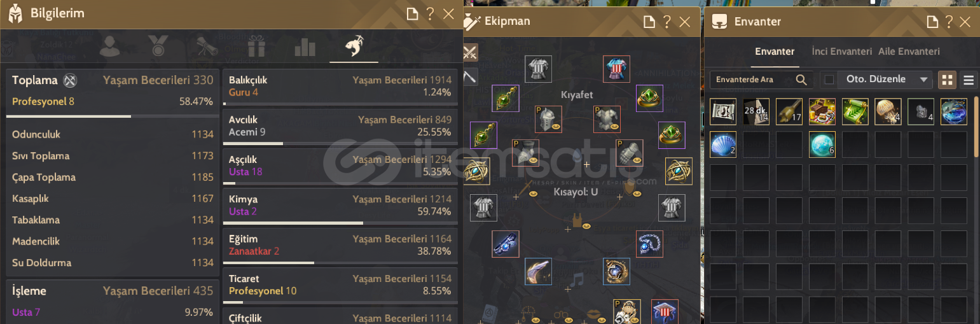The height and width of the screenshot is (324, 980).
Task: Click the search magnifier in inventory
Action: tap(801, 80)
